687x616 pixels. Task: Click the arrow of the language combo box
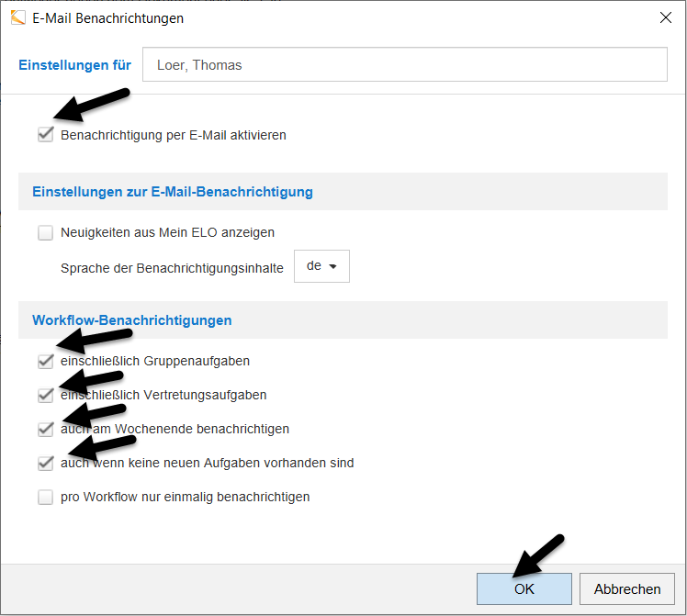click(x=332, y=266)
